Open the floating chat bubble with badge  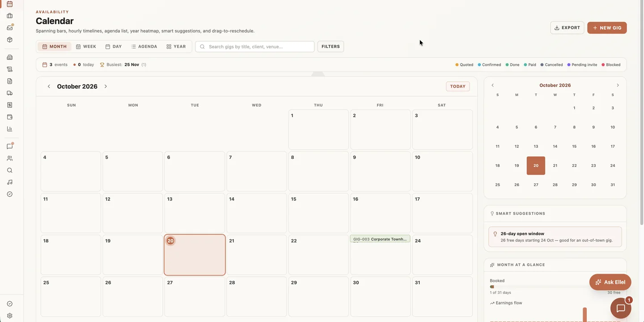pos(621,308)
